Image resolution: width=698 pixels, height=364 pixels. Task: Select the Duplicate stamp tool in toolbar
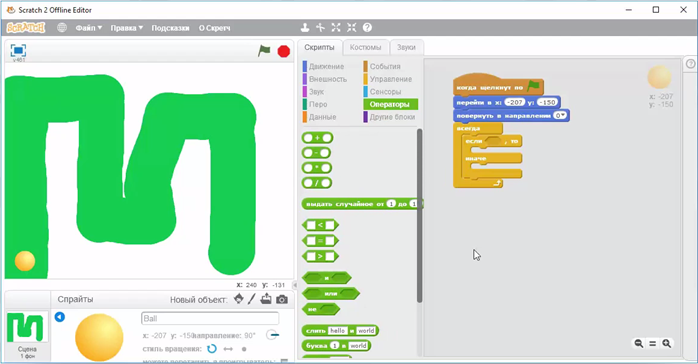[x=305, y=28]
